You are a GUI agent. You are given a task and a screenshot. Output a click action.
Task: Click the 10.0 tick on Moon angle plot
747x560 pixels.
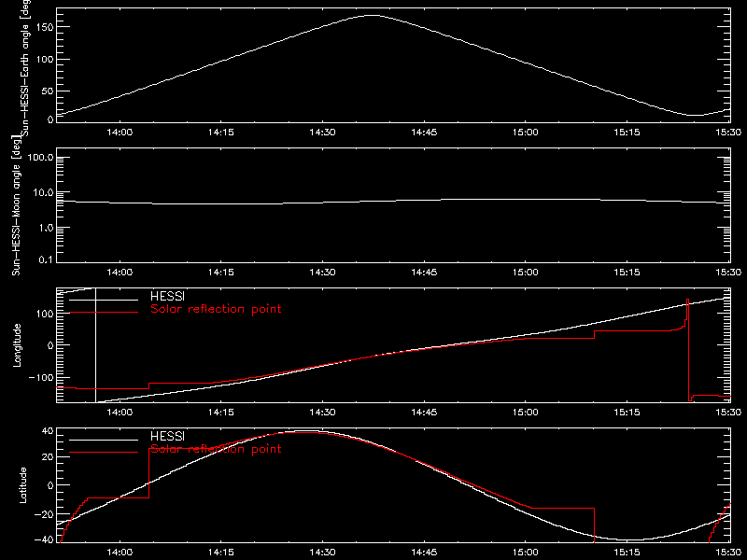click(x=43, y=193)
